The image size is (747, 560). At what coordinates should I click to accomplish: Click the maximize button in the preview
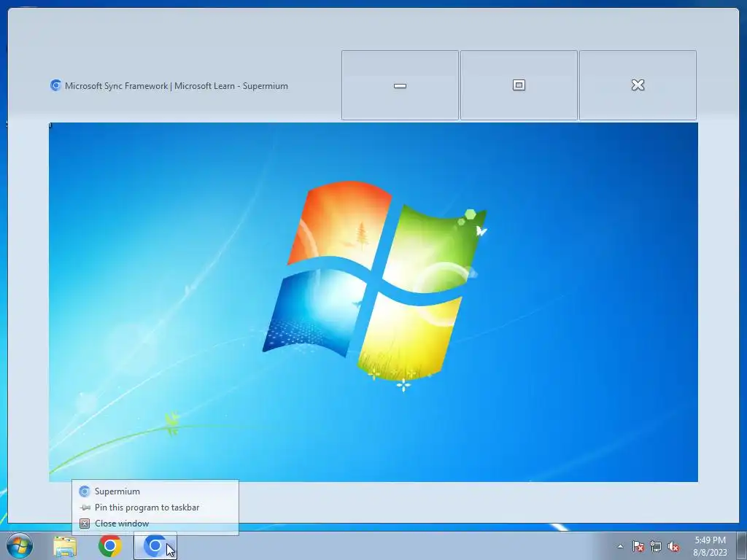[519, 85]
